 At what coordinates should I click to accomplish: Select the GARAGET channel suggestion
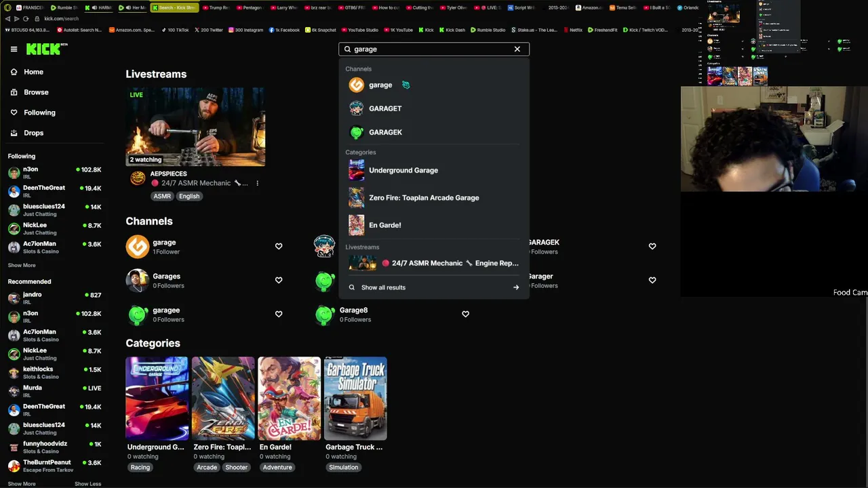434,108
